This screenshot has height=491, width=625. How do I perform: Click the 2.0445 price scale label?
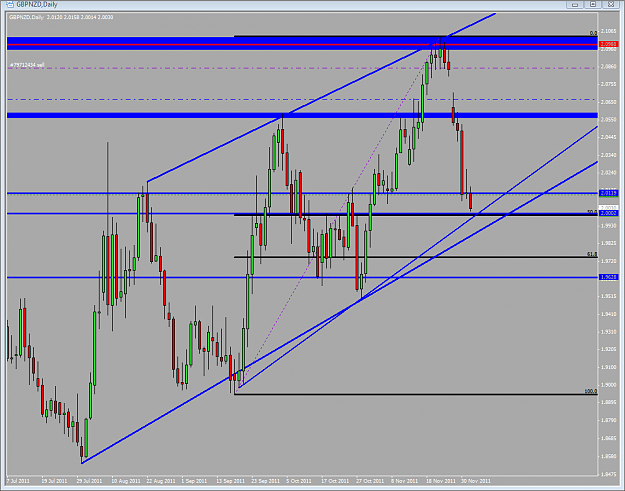click(x=609, y=137)
